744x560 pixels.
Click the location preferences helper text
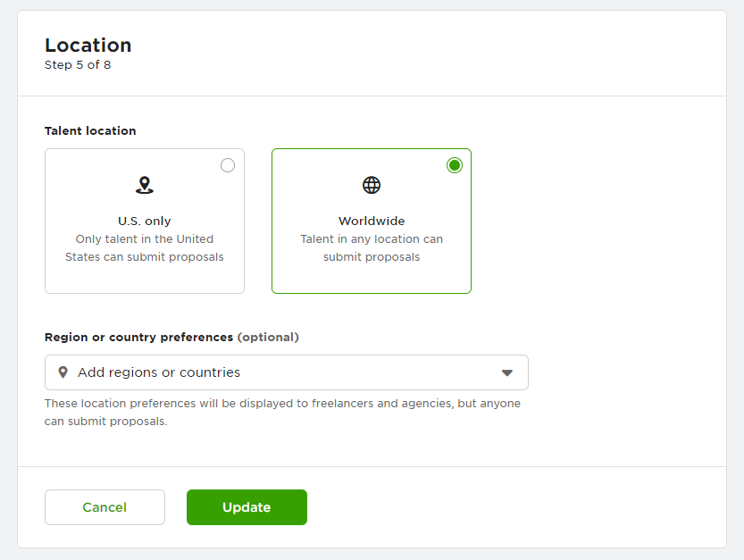pos(282,412)
